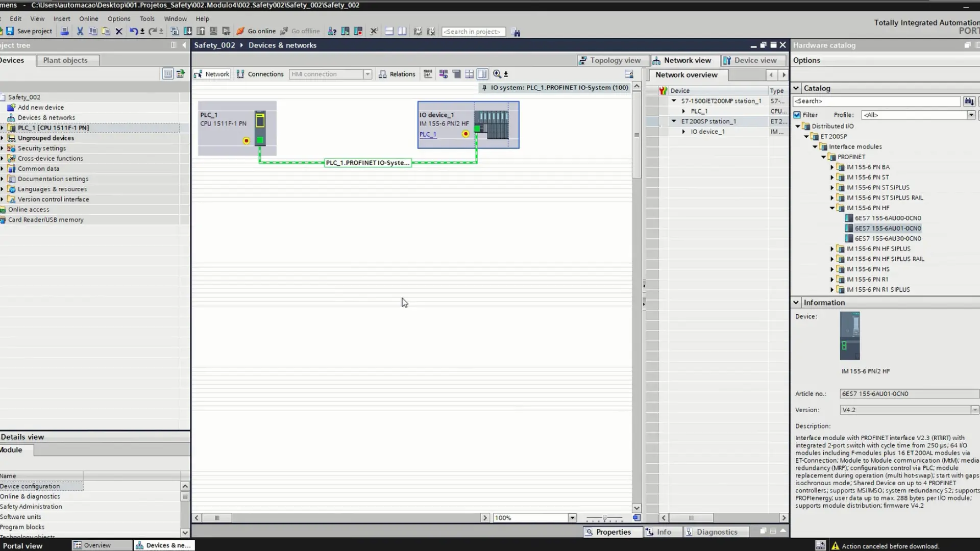Click the PLC_1 link on the IO device
Image resolution: width=980 pixels, height=551 pixels.
(x=428, y=135)
